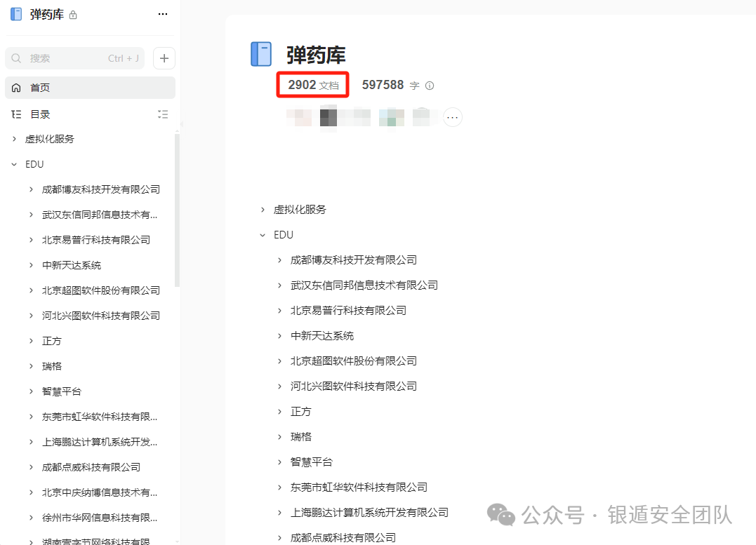This screenshot has width=756, height=545.
Task: Open 智慧平台 in main list
Action: coord(312,462)
